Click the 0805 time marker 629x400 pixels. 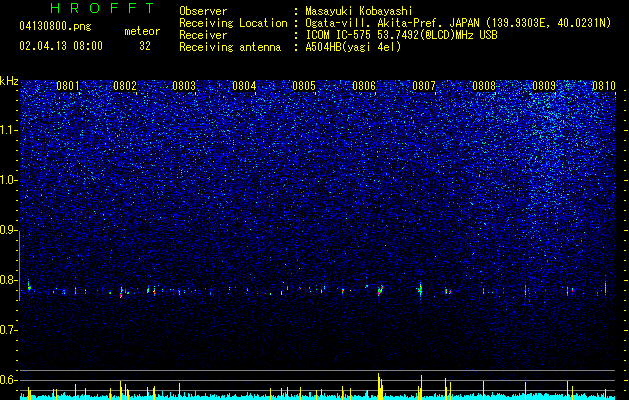click(304, 86)
